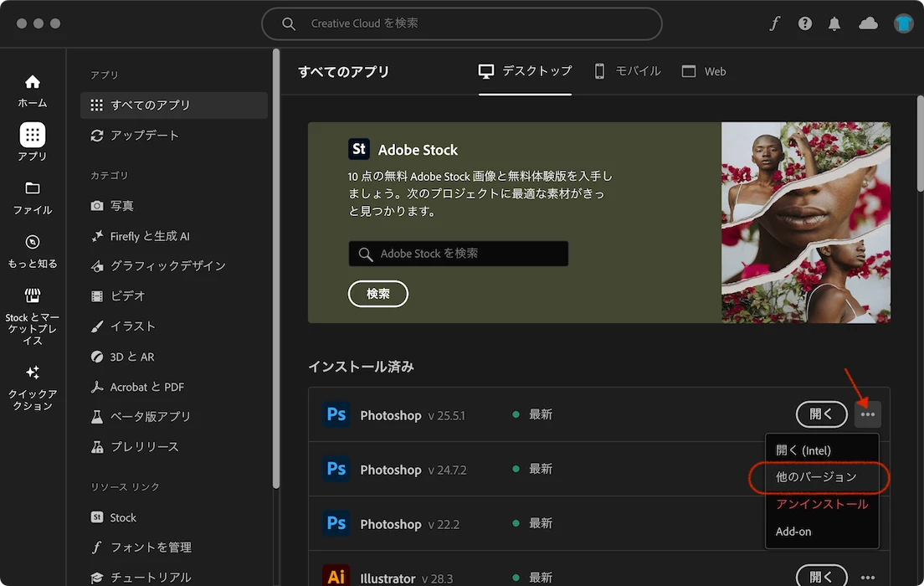Choose Add-on from the menu
This screenshot has width=924, height=586.
[x=822, y=532]
